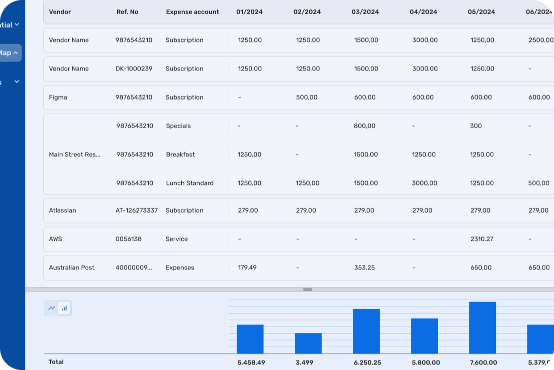Screen dimensions: 554x370
Task: Select the Main Street Res.. vendor cell
Action: click(75, 154)
